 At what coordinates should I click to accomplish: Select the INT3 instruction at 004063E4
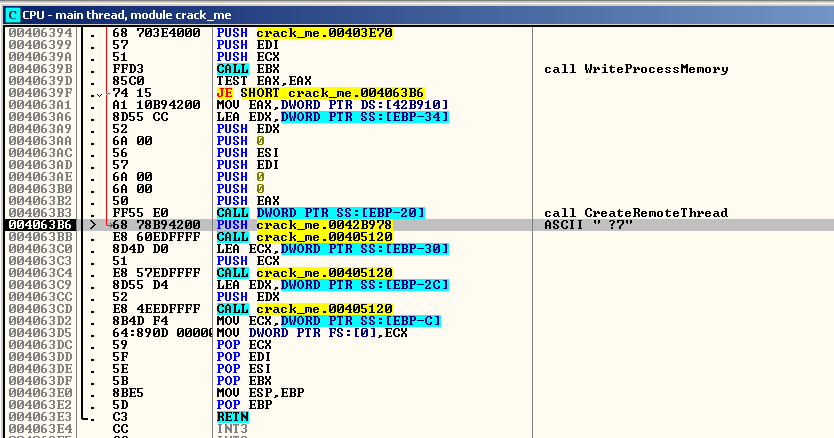(x=233, y=429)
